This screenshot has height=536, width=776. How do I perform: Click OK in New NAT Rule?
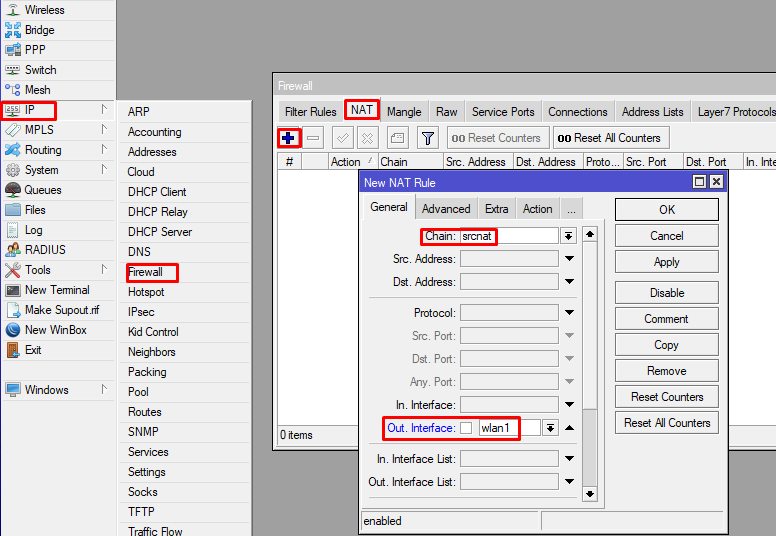click(667, 210)
